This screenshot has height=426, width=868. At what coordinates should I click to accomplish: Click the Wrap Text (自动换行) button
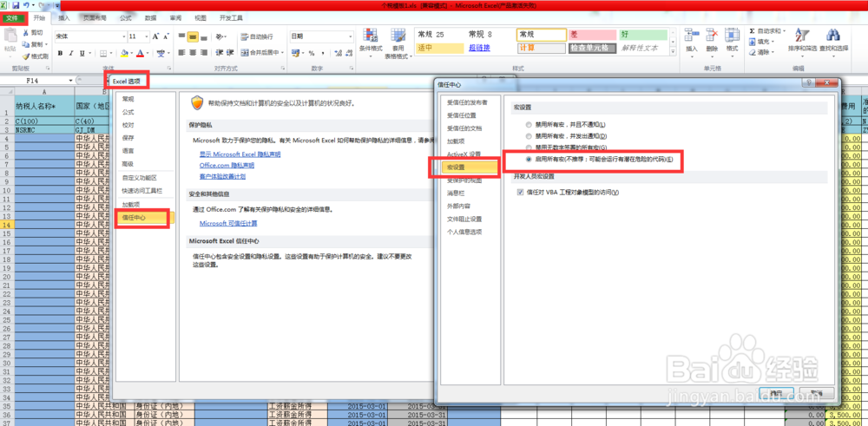tap(258, 37)
